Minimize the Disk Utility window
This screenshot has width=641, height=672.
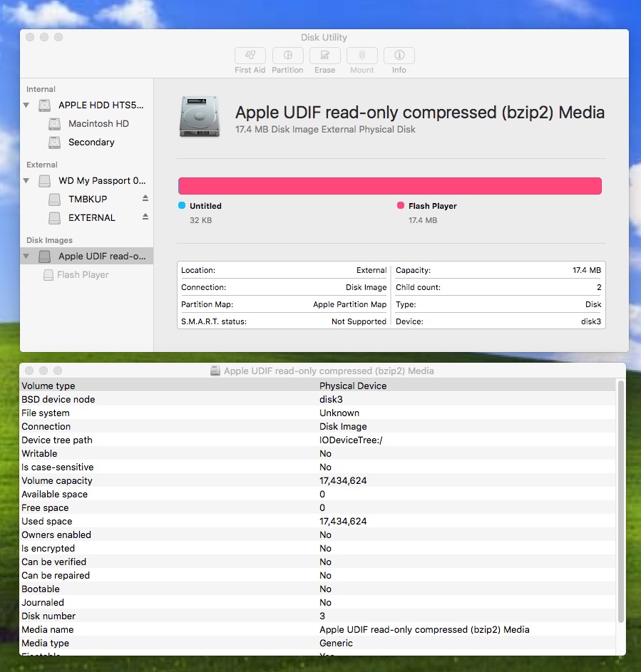[x=44, y=37]
